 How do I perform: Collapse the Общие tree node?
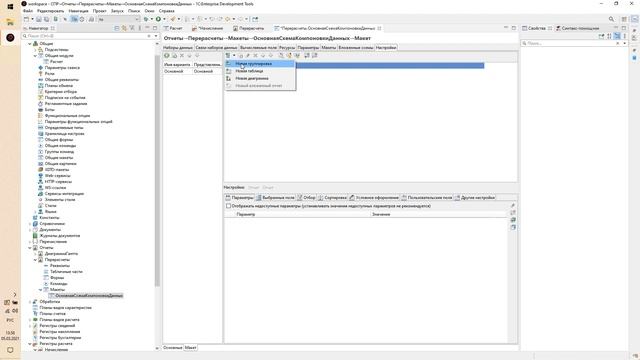[x=30, y=44]
